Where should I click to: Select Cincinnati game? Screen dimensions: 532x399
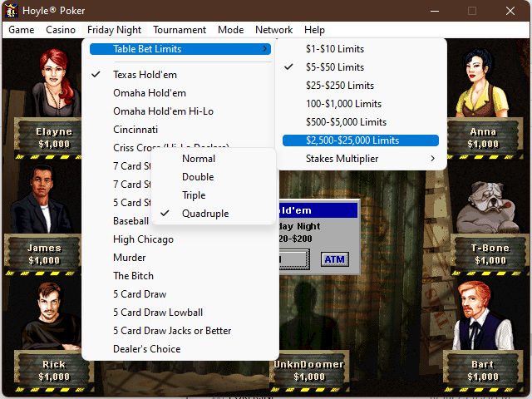[x=180, y=130]
